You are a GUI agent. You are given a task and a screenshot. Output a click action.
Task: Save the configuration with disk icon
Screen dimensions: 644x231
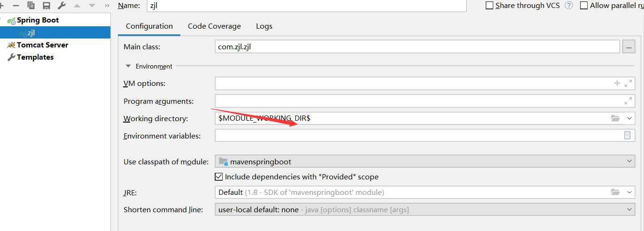46,6
